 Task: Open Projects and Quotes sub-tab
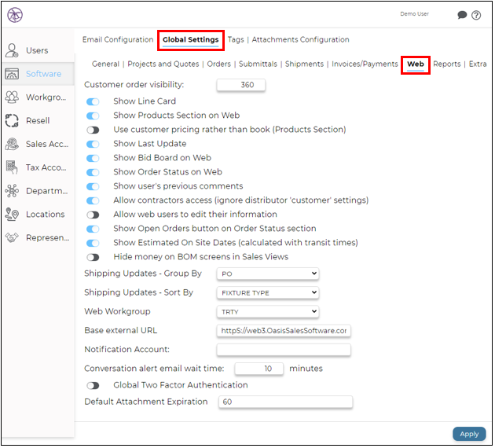[x=163, y=64]
